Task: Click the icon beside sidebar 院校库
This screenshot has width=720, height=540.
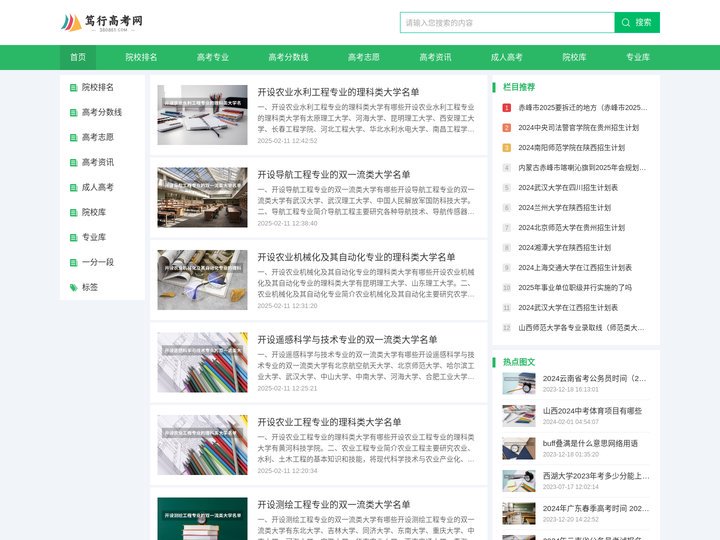Action: pyautogui.click(x=73, y=213)
